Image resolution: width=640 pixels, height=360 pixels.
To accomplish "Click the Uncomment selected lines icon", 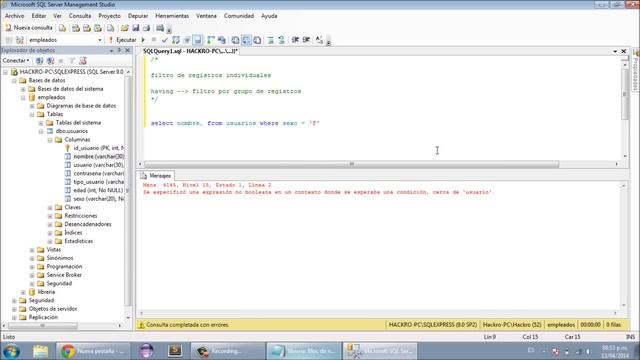I will (x=282, y=40).
